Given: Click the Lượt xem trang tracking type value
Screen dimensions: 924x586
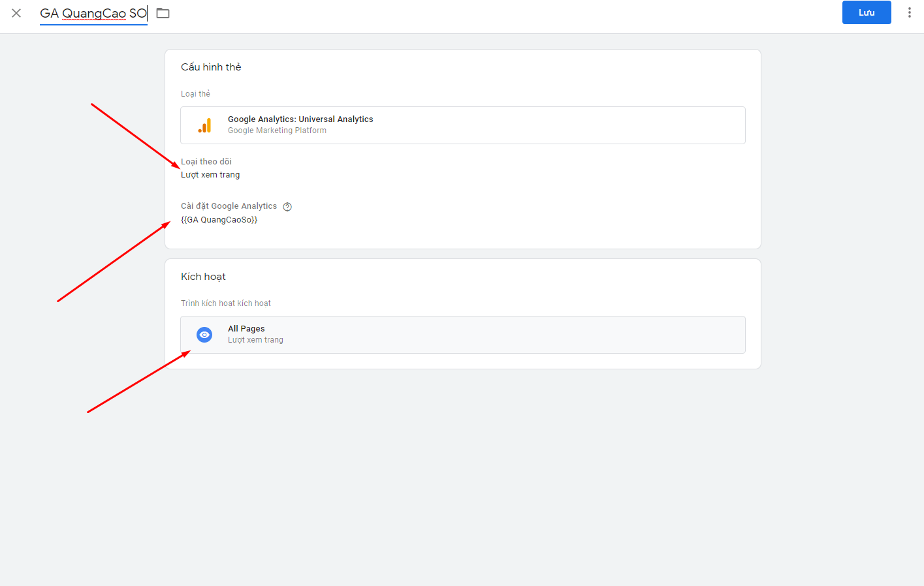Looking at the screenshot, I should (x=210, y=175).
